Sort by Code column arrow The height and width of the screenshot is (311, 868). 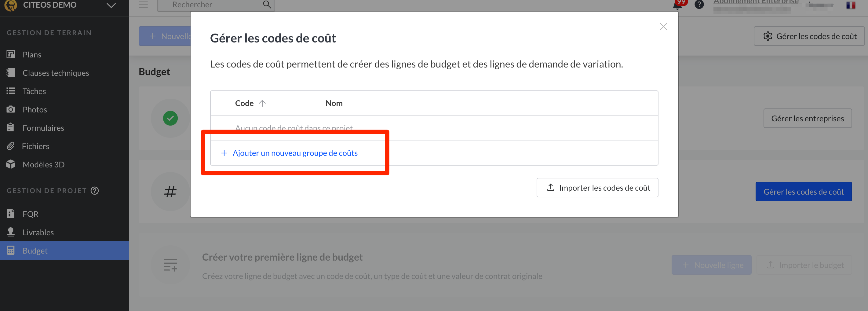pos(262,103)
